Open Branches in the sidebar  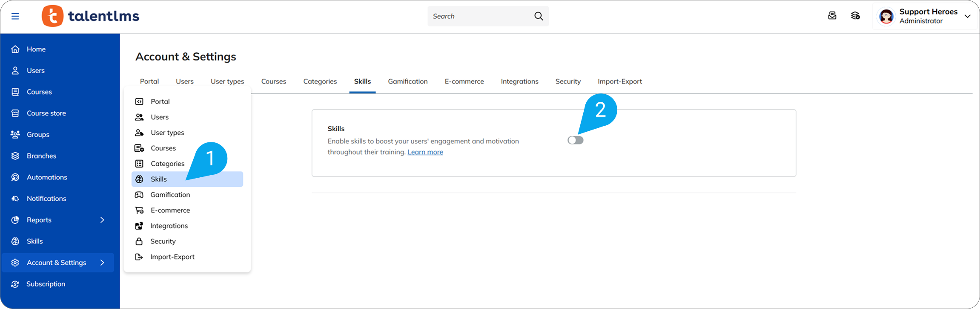(x=41, y=156)
